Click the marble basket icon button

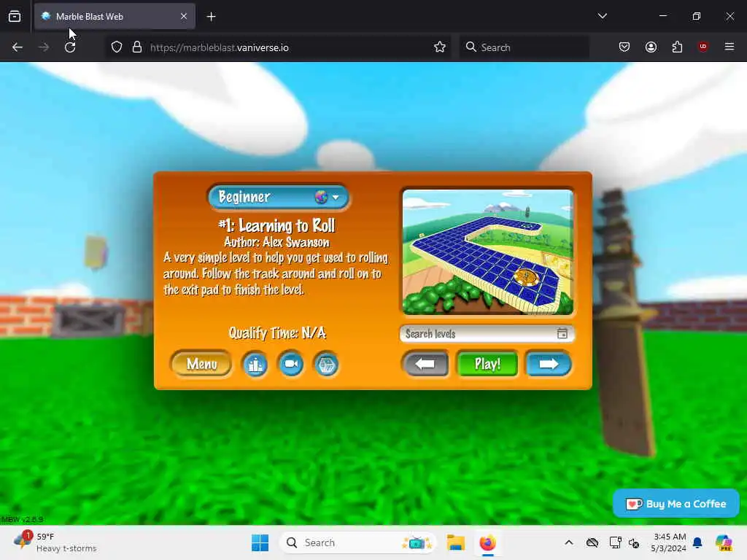tap(326, 365)
